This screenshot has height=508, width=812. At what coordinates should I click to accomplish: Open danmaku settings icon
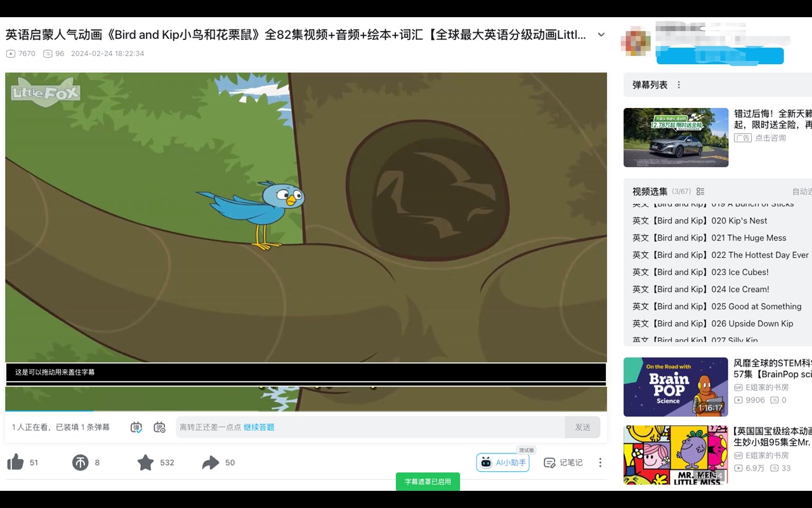click(x=160, y=427)
